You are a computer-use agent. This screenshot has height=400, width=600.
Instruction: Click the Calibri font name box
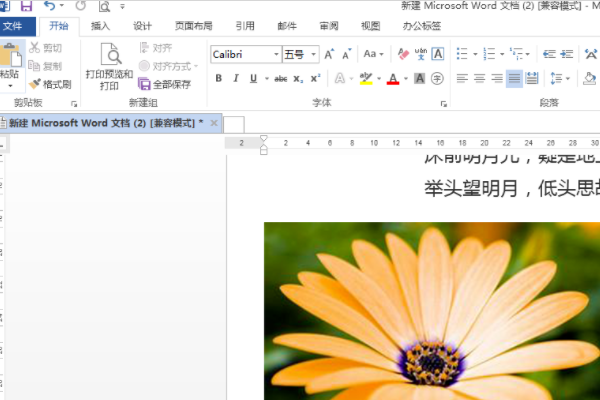[x=241, y=54]
